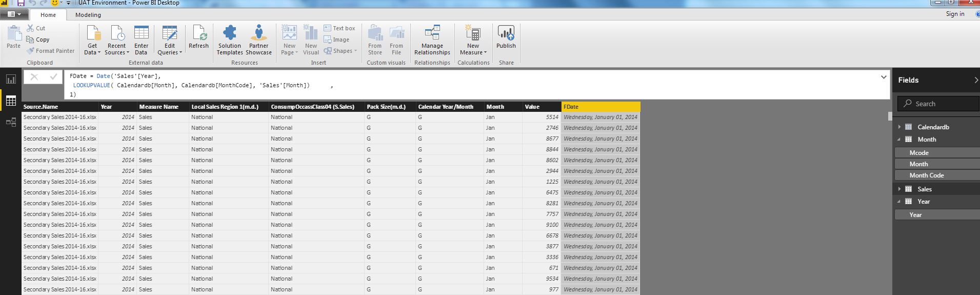The width and height of the screenshot is (980, 295).
Task: Click the Copy icon
Action: [x=30, y=40]
